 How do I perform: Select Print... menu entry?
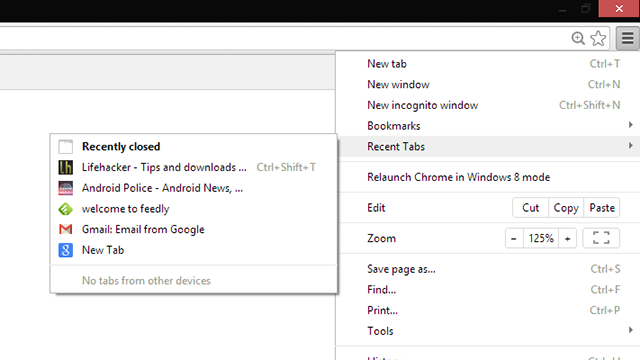[488, 311]
